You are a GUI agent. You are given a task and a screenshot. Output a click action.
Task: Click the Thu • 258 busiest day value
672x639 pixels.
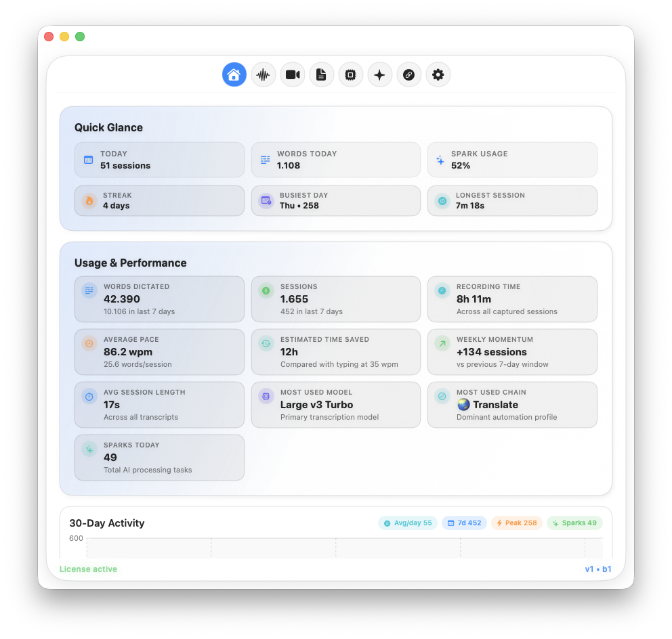click(299, 206)
